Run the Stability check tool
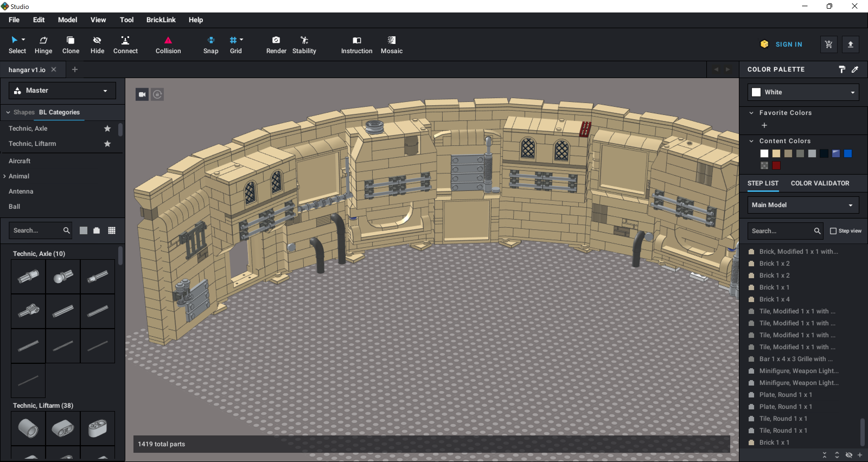This screenshot has width=868, height=462. 304,44
